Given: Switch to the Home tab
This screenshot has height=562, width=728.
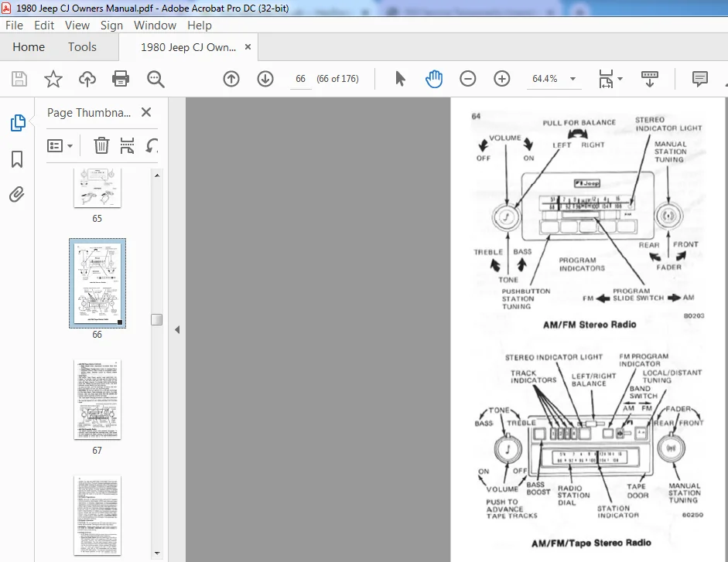Looking at the screenshot, I should tap(29, 47).
